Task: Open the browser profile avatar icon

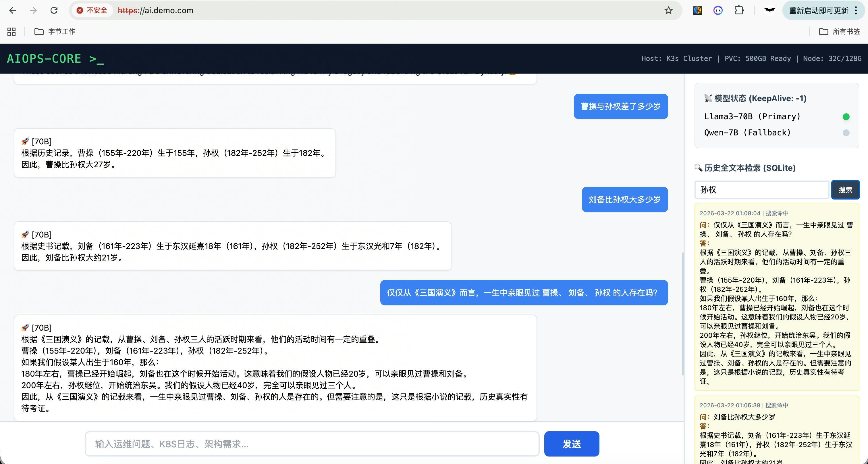Action: (769, 10)
